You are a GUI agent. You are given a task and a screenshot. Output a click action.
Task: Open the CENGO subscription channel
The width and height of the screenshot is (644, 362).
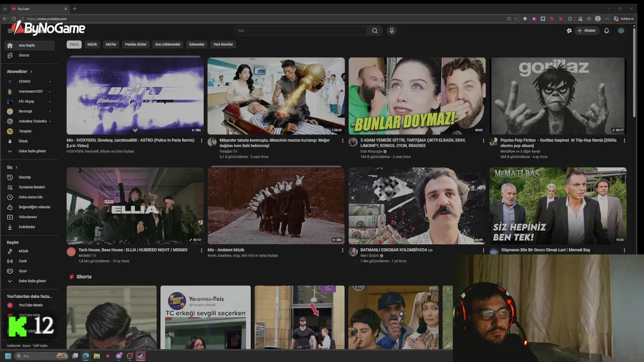click(x=29, y=81)
